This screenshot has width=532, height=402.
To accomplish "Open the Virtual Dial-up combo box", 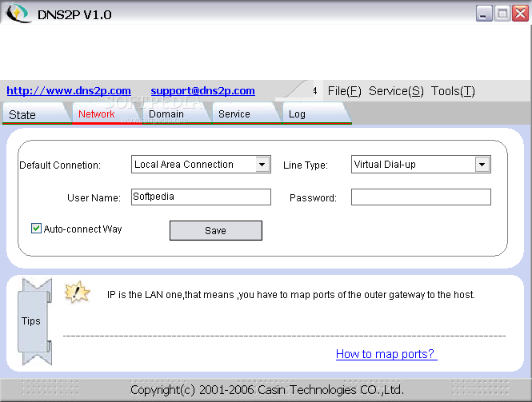I will (x=421, y=165).
